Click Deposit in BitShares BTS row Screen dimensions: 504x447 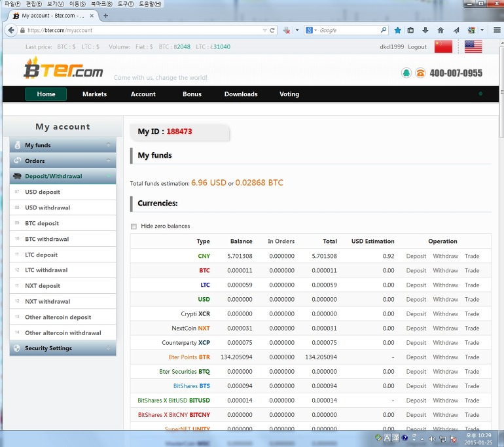[416, 386]
